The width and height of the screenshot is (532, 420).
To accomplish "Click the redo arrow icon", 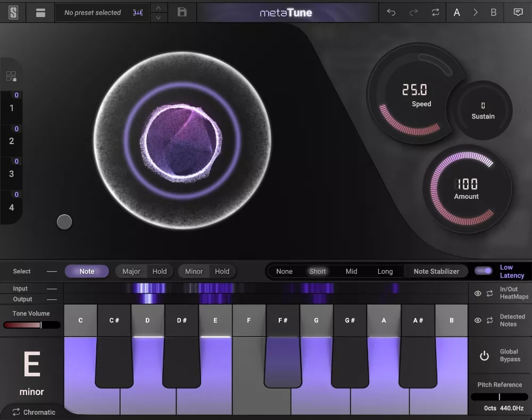I will pos(413,12).
